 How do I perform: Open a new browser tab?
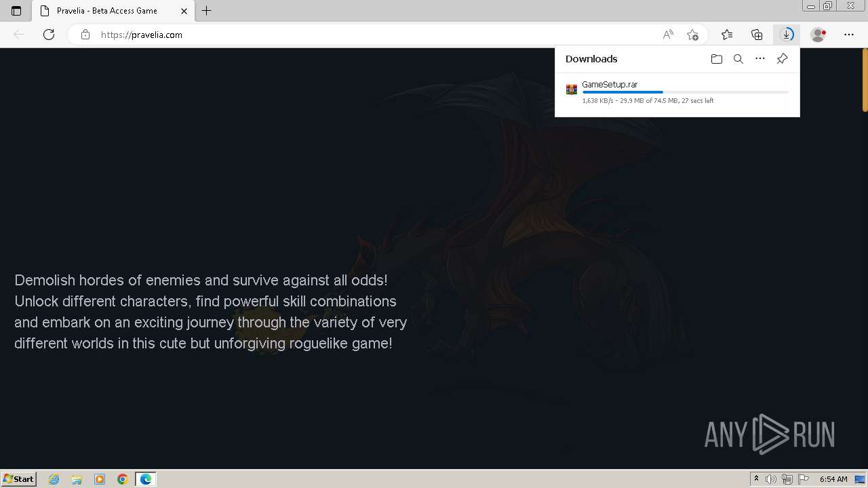[x=207, y=11]
